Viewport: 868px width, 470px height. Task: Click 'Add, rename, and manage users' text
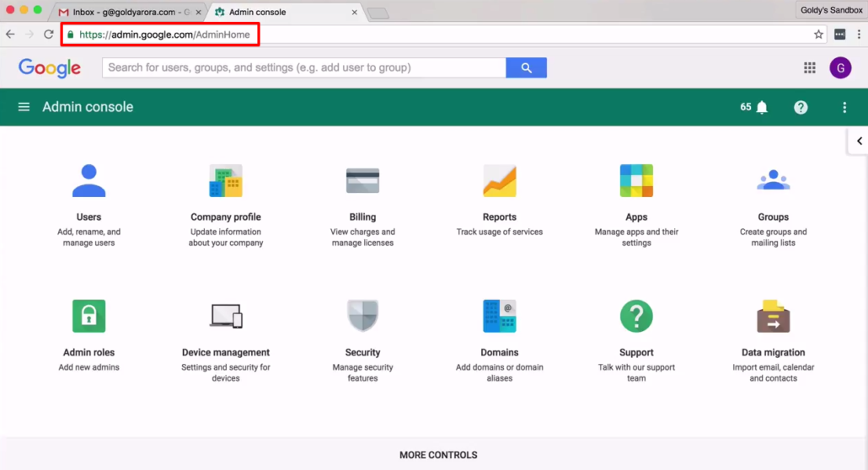click(x=88, y=238)
